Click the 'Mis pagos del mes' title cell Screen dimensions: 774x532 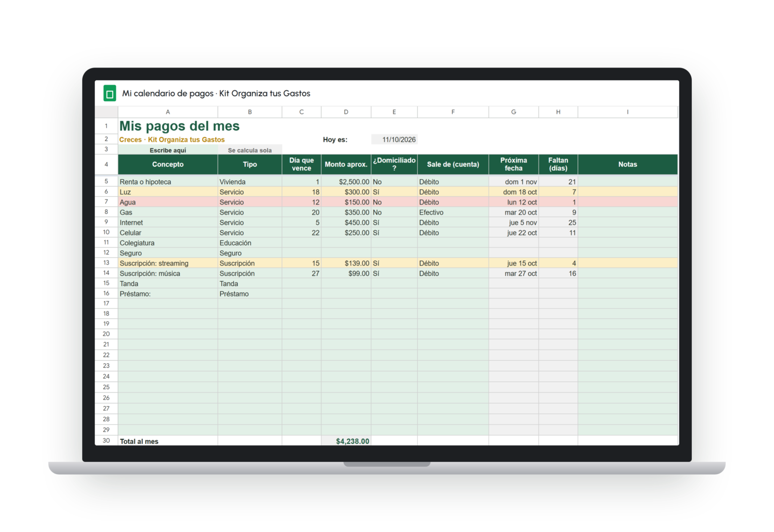(179, 126)
